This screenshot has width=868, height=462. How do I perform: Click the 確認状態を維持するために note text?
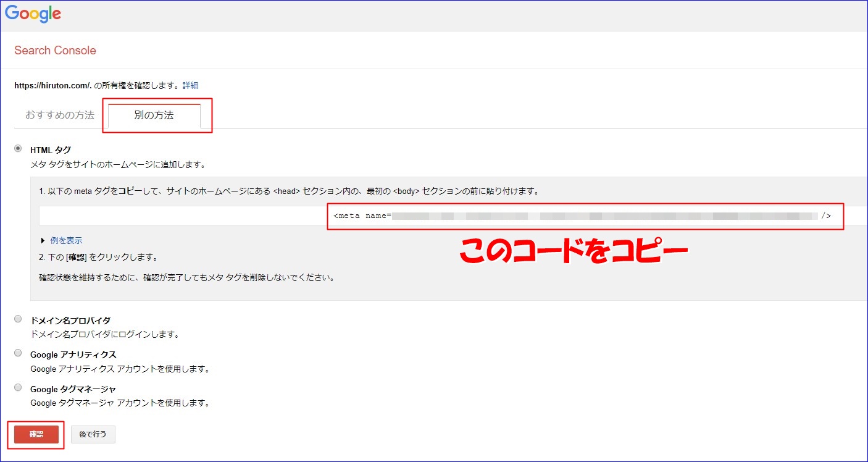click(186, 277)
